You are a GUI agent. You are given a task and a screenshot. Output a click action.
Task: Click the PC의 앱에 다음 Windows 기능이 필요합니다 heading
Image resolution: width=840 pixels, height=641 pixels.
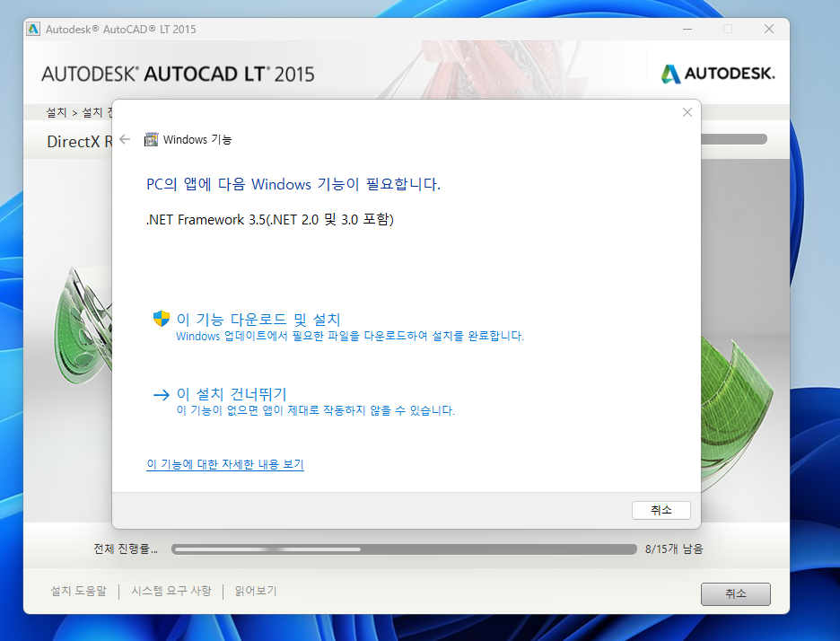tap(293, 184)
